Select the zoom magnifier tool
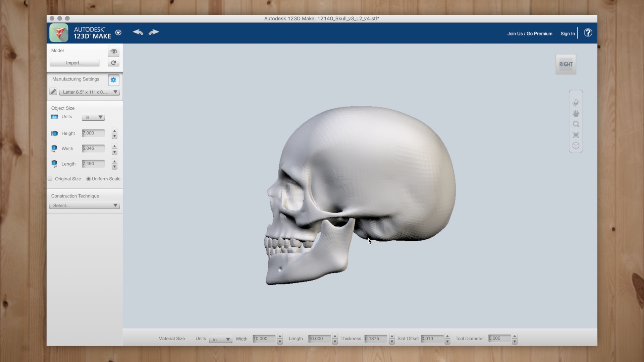 (576, 124)
